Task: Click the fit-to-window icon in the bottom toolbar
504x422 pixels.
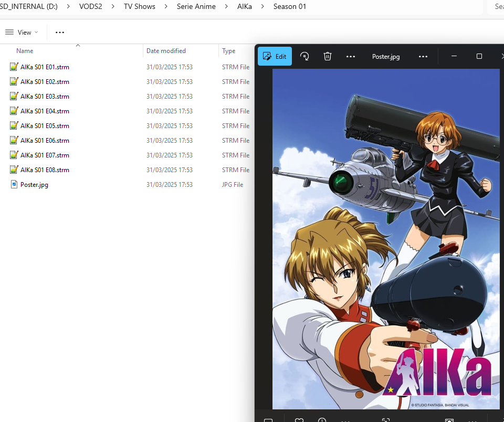Action: (x=449, y=420)
